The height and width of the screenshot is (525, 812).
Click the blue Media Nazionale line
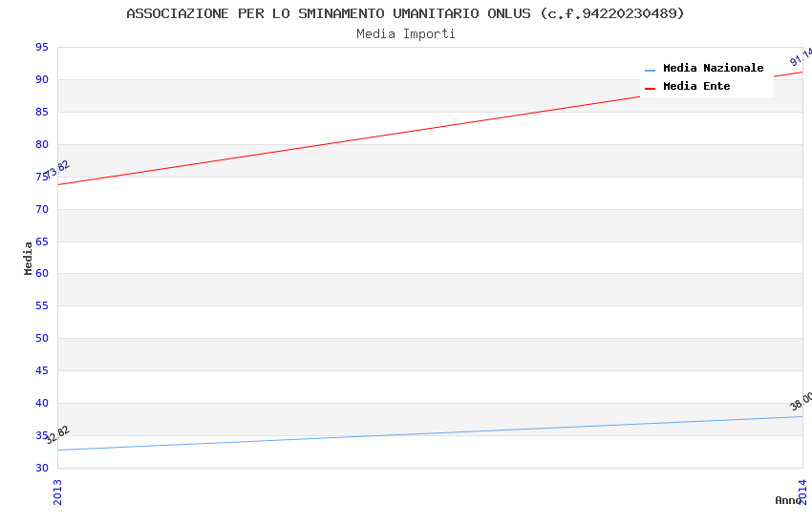(x=430, y=433)
